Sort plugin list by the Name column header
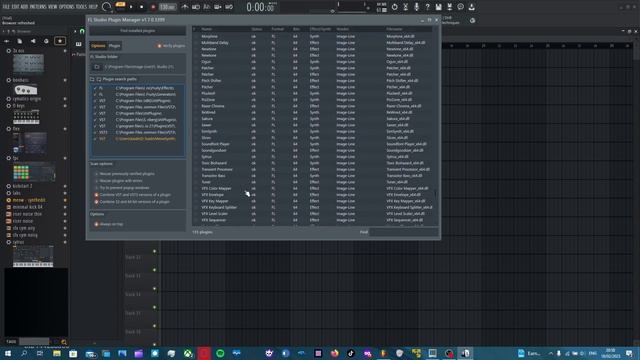The width and height of the screenshot is (640, 360). (x=207, y=29)
